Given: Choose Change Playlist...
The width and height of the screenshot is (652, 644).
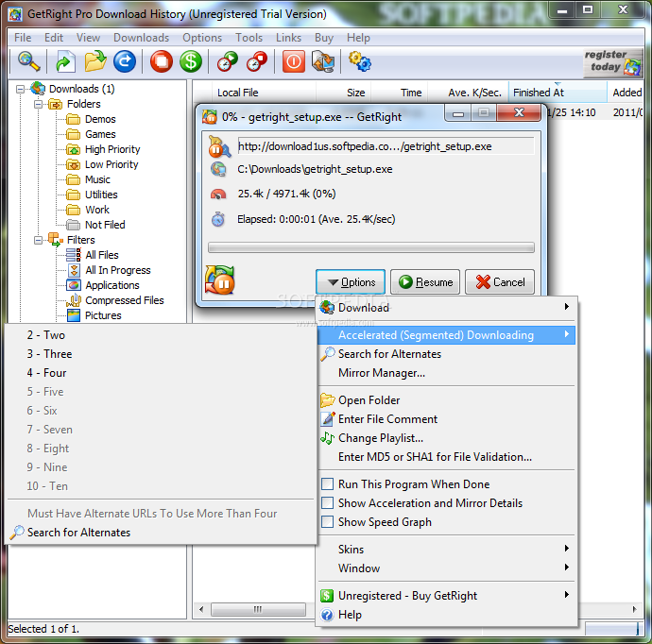Looking at the screenshot, I should point(447,438).
